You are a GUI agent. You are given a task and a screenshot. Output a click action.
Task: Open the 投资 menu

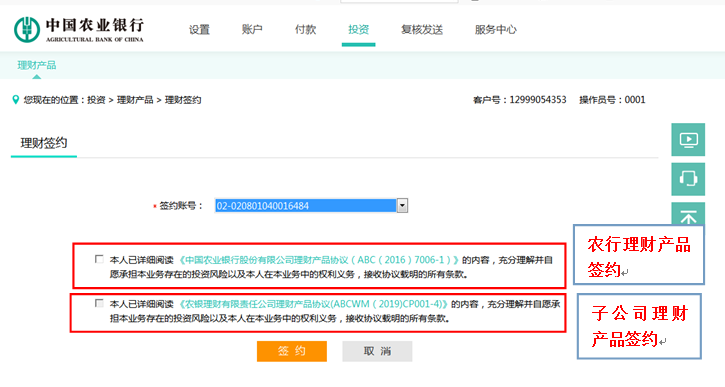coord(358,30)
